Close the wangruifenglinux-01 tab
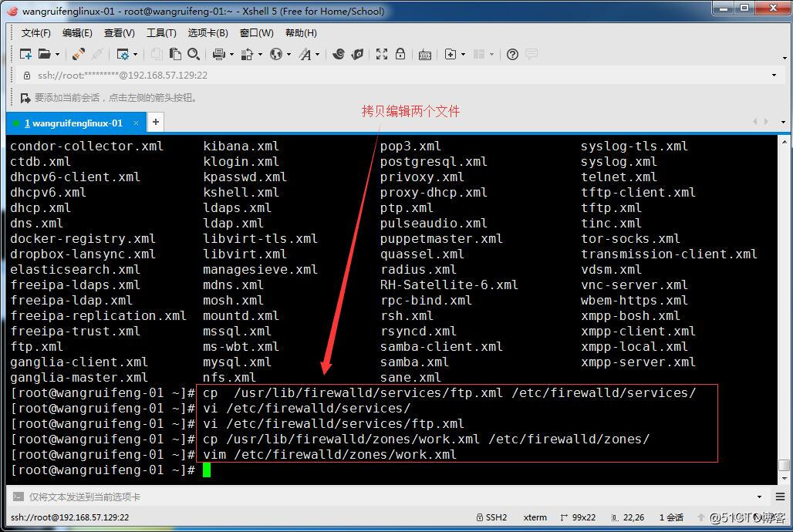 coord(136,123)
